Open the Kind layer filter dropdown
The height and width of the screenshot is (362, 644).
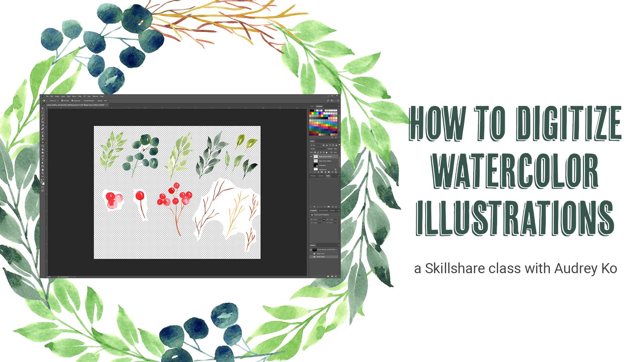pyautogui.click(x=316, y=145)
